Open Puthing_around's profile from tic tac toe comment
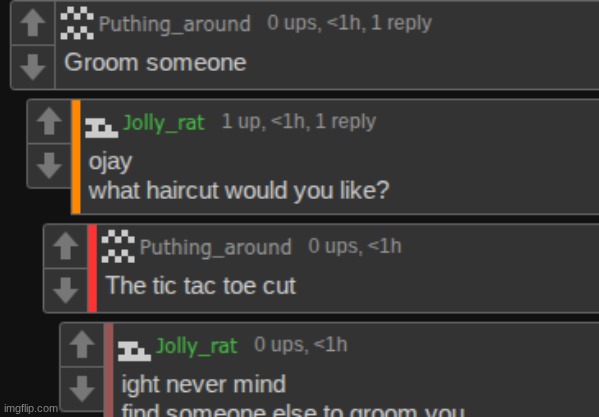599x417 pixels. pyautogui.click(x=215, y=247)
